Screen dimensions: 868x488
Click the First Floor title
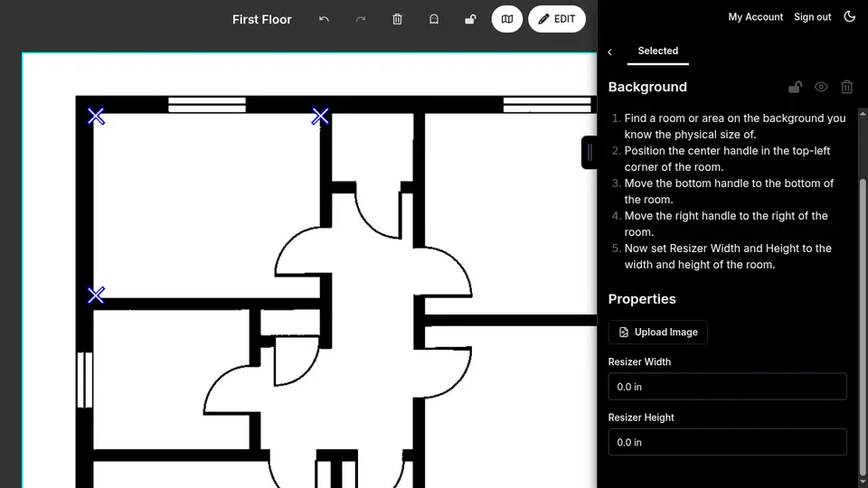click(x=262, y=19)
